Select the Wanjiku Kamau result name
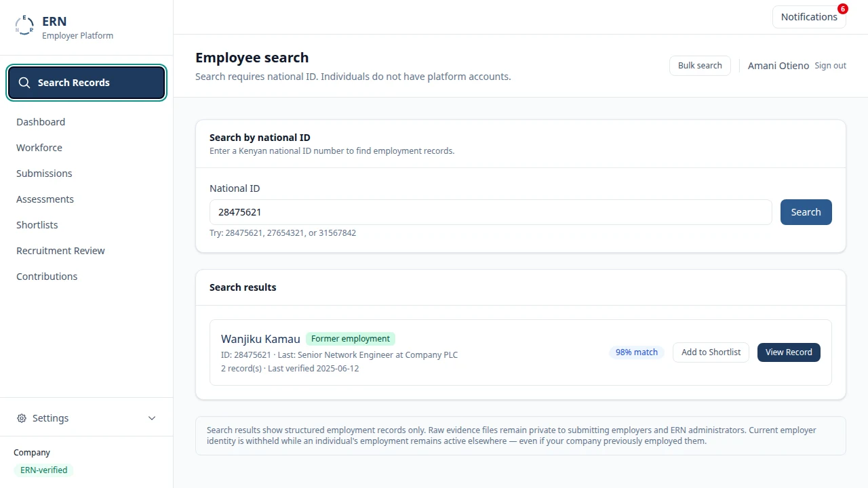The image size is (868, 488). (260, 339)
